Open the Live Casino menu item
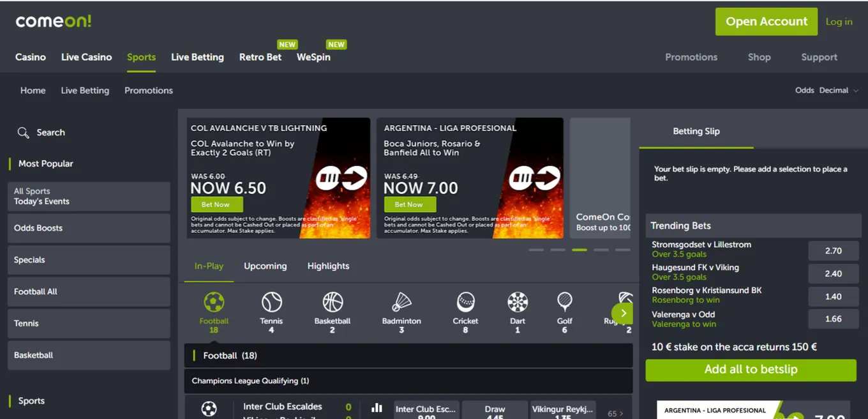The height and width of the screenshot is (419, 868). point(87,57)
